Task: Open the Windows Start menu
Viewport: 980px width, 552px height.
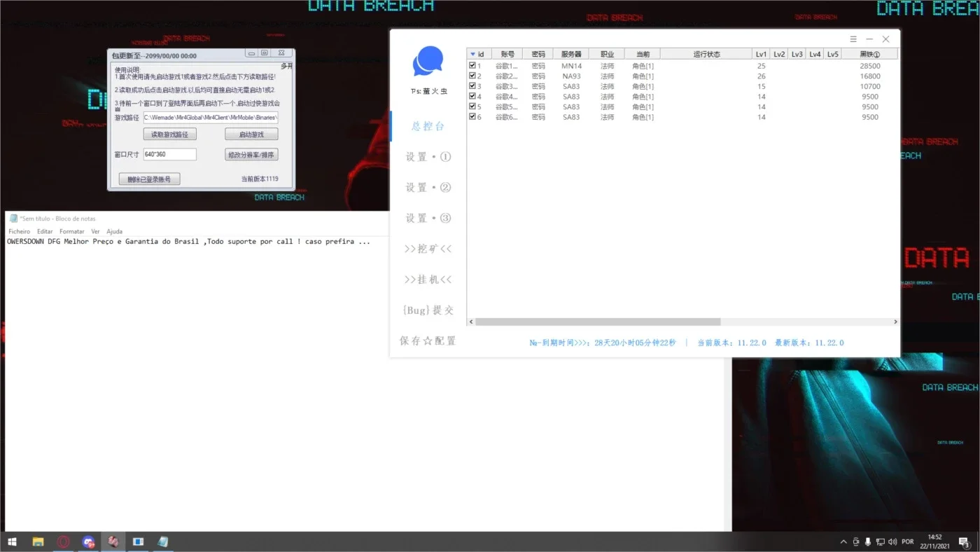Action: click(12, 541)
